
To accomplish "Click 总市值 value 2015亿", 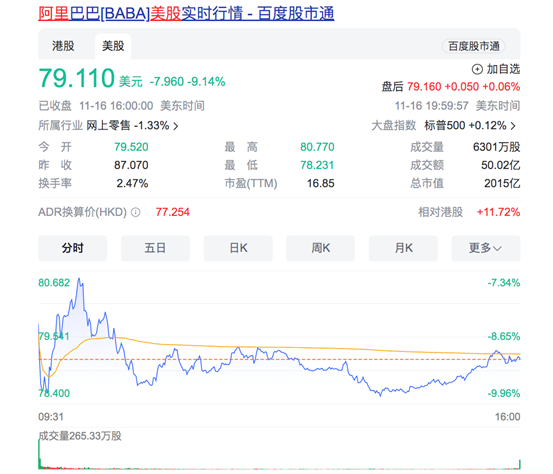I will tap(502, 183).
